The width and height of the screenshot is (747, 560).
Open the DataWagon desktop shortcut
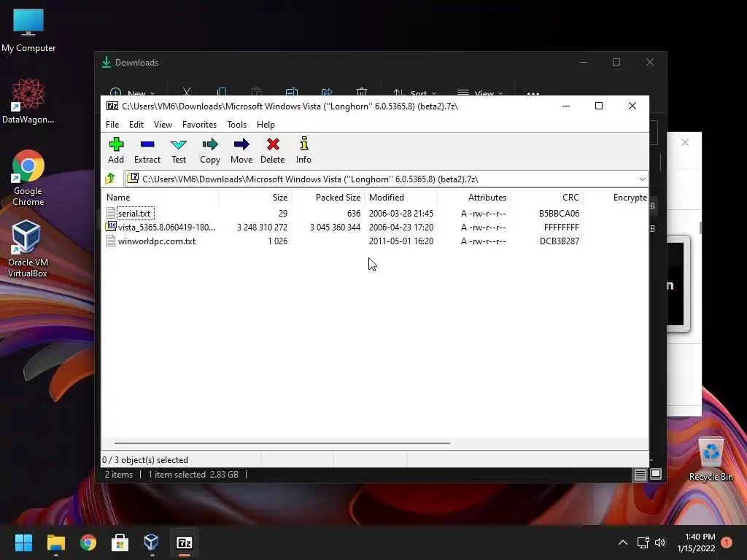click(x=28, y=101)
